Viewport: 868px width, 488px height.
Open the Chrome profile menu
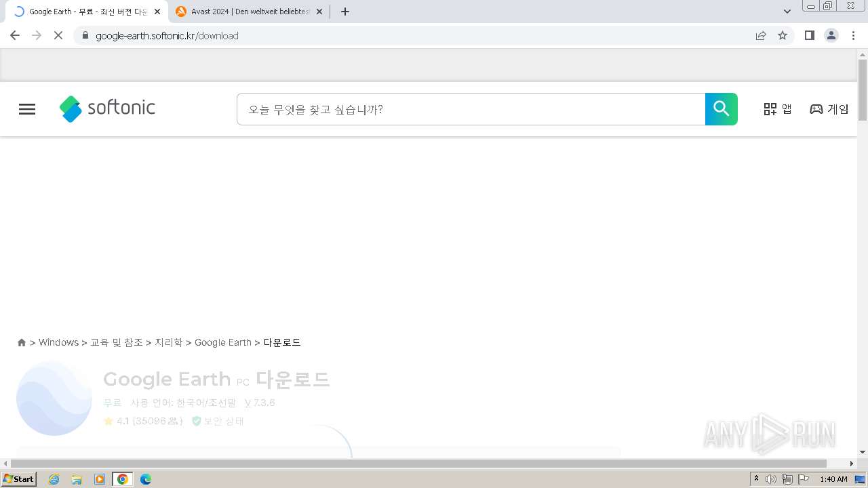(831, 35)
